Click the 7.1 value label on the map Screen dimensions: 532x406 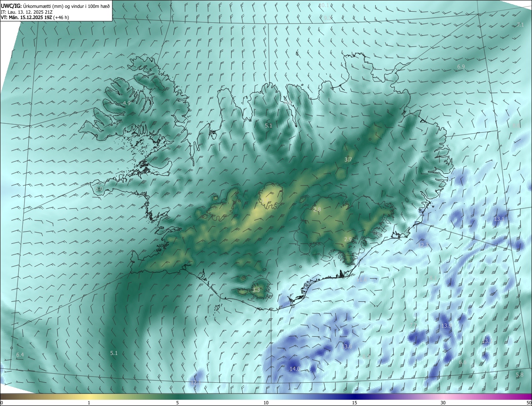[x=520, y=25]
